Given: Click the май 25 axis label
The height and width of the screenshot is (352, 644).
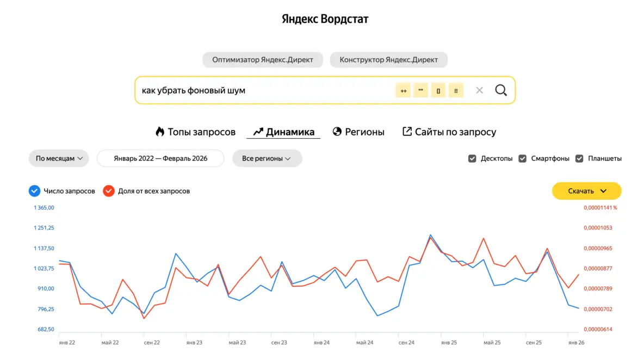Looking at the screenshot, I should click(x=492, y=343).
